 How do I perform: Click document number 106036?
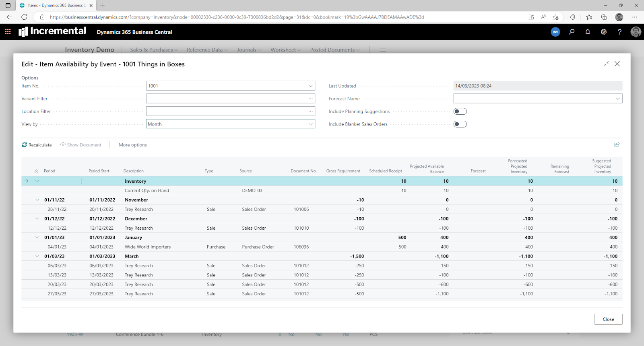(x=301, y=247)
